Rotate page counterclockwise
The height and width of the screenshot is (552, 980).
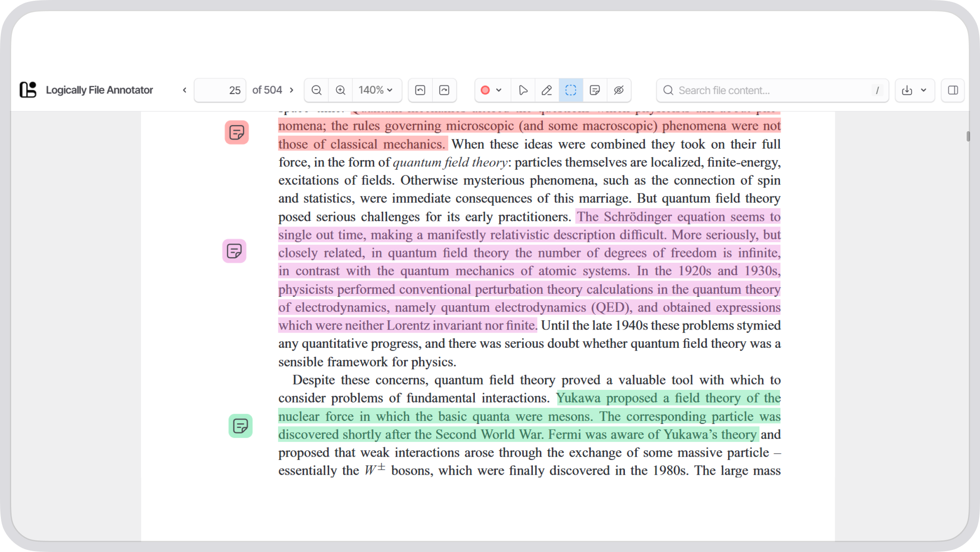click(420, 90)
